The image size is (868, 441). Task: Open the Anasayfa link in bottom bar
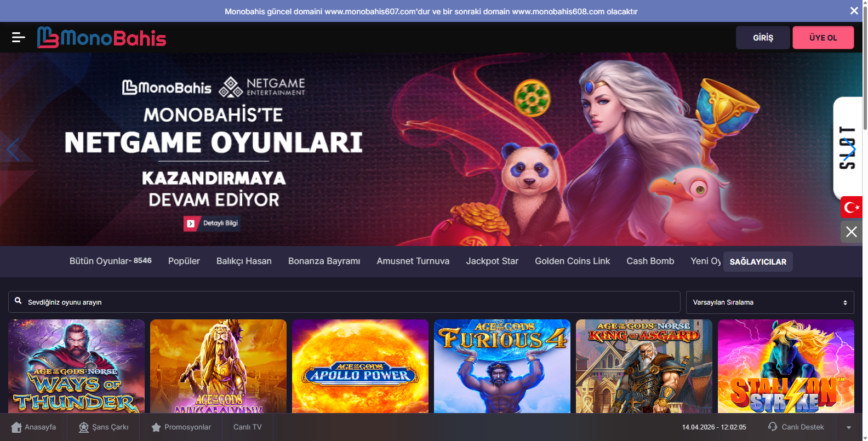(33, 427)
